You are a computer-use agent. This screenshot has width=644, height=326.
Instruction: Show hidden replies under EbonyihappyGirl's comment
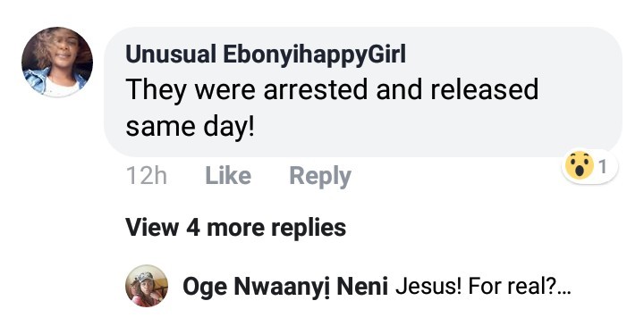pyautogui.click(x=235, y=227)
